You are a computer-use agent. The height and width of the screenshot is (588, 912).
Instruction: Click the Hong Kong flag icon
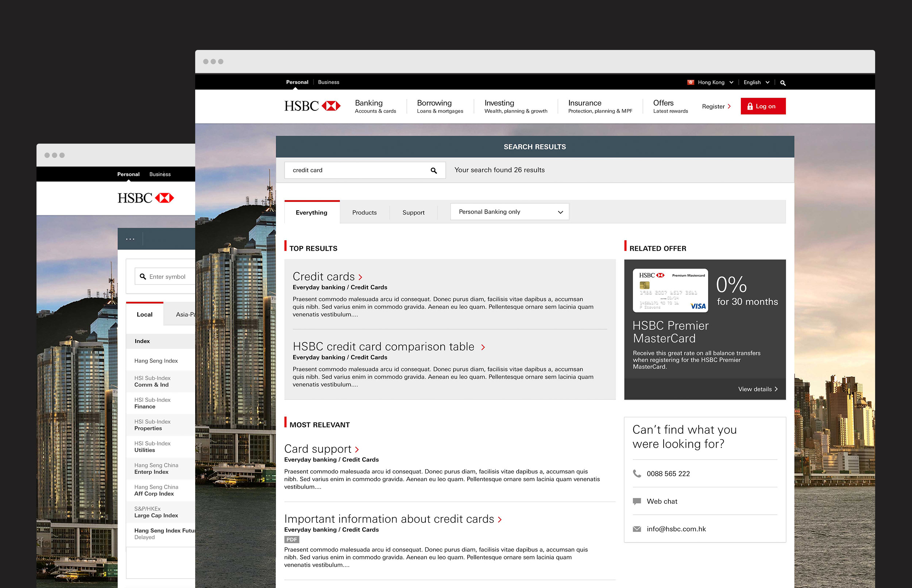[x=691, y=82]
